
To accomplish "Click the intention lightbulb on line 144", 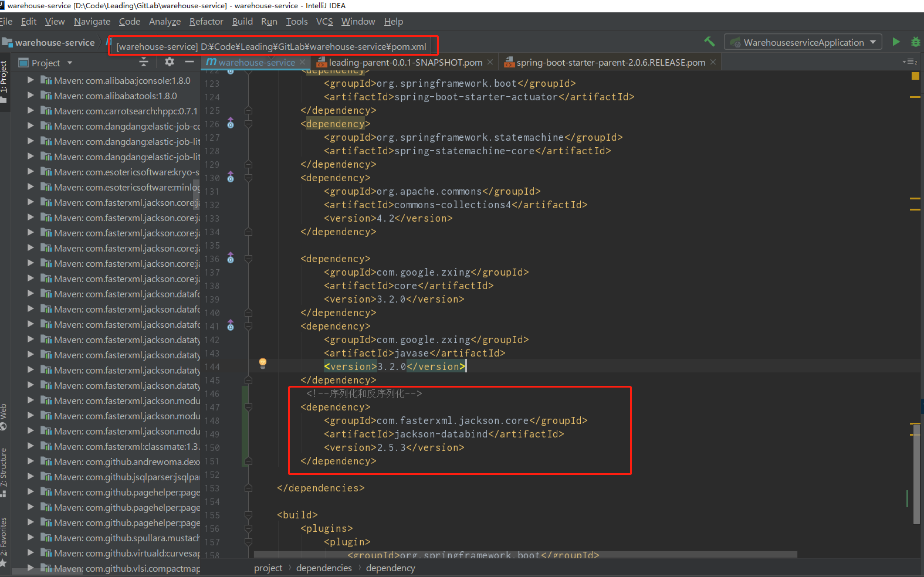I will 263,363.
